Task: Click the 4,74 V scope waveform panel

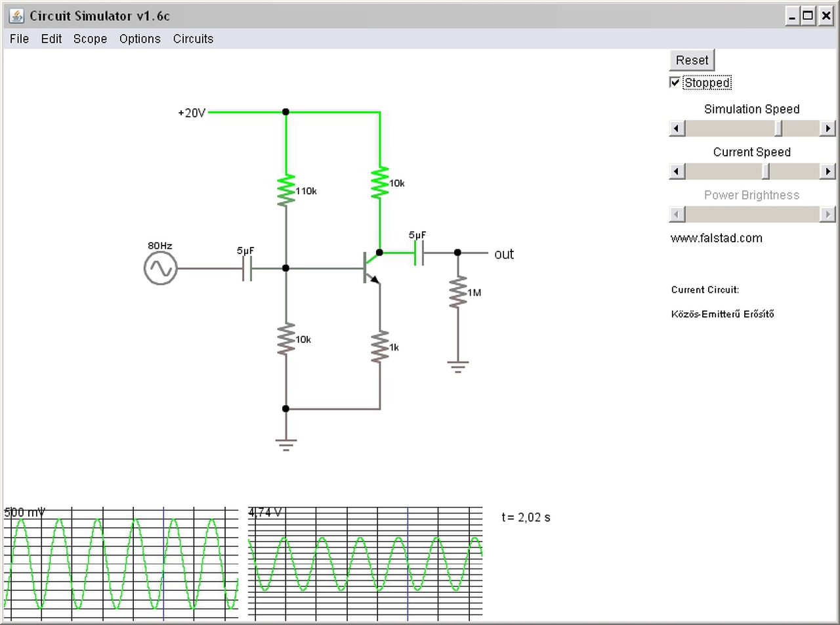Action: pos(366,563)
